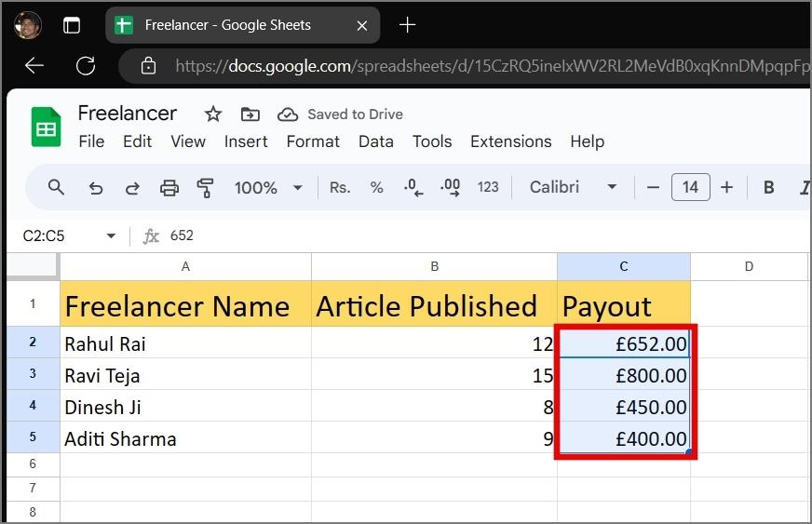This screenshot has width=812, height=524.
Task: Click the Ravi Teja cell
Action: pos(185,374)
